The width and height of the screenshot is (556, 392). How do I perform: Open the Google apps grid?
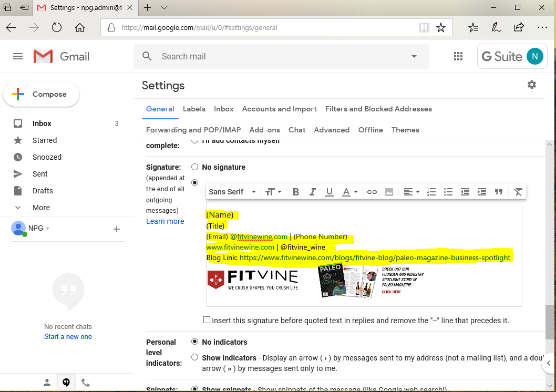point(458,56)
